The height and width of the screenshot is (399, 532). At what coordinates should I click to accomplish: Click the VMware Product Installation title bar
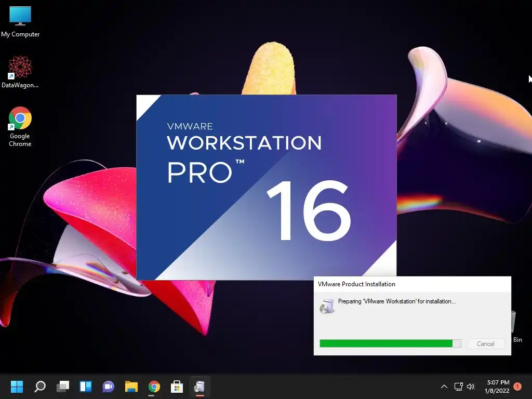(x=412, y=284)
